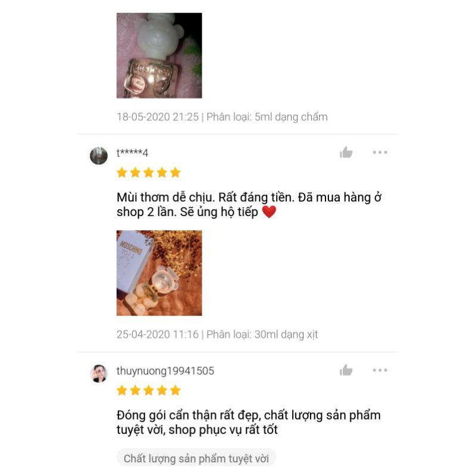Click the five-star rating of thuynuong19941505
The height and width of the screenshot is (476, 476).
coord(148,390)
